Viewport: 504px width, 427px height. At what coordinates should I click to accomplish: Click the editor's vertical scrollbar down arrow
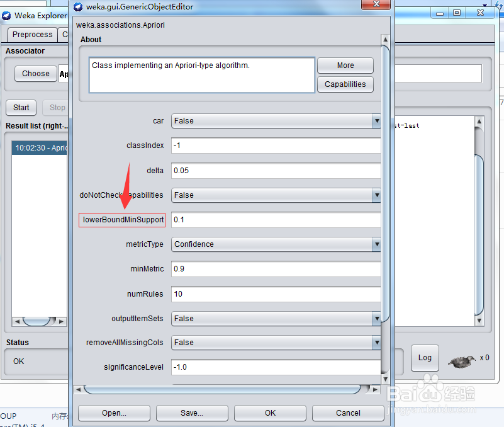(x=385, y=379)
